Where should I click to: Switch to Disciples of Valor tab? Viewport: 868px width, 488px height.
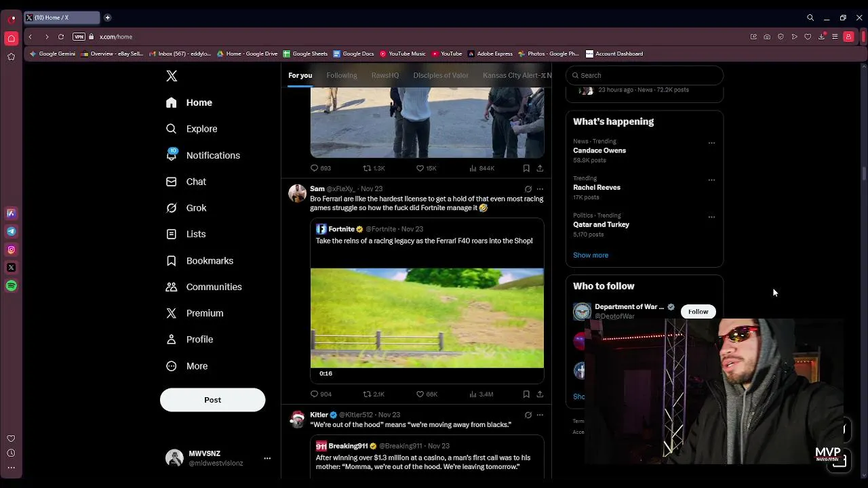pyautogui.click(x=441, y=75)
